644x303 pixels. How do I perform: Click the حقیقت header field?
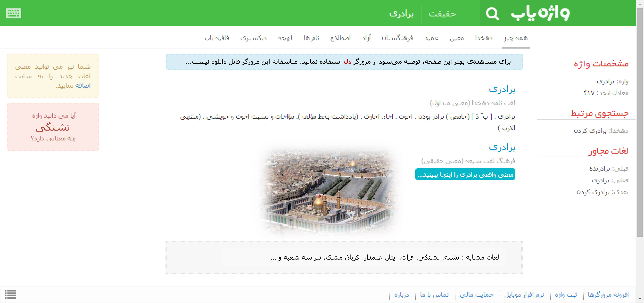[442, 14]
